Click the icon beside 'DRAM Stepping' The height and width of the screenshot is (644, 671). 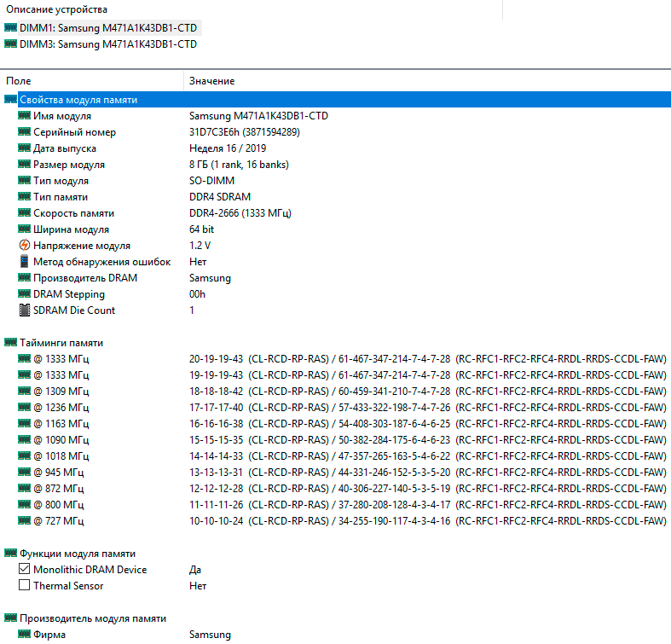25,293
